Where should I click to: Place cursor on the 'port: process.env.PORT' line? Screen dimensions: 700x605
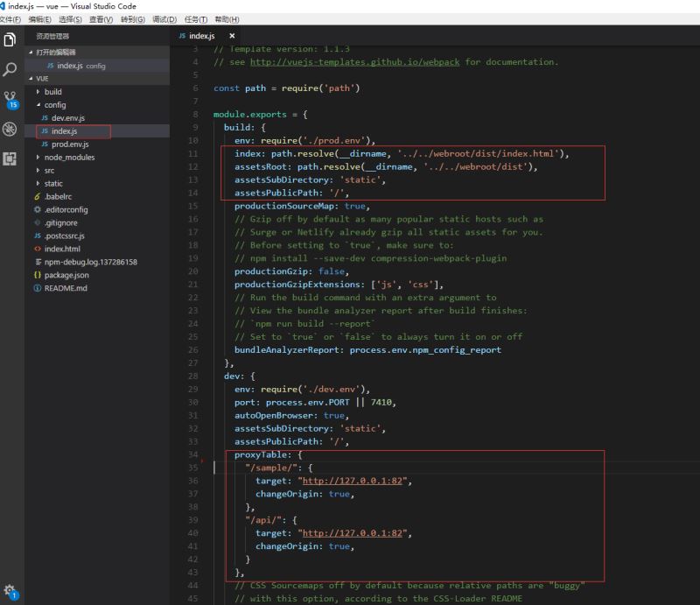(315, 402)
